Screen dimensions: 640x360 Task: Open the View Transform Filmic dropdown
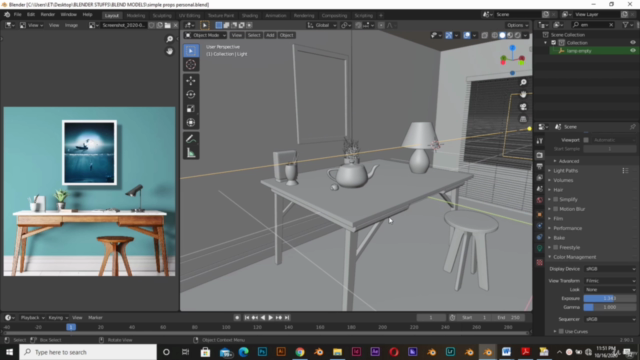(x=610, y=281)
